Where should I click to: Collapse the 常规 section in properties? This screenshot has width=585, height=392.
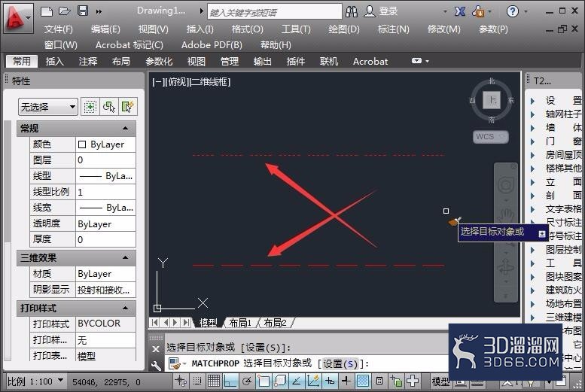point(125,129)
